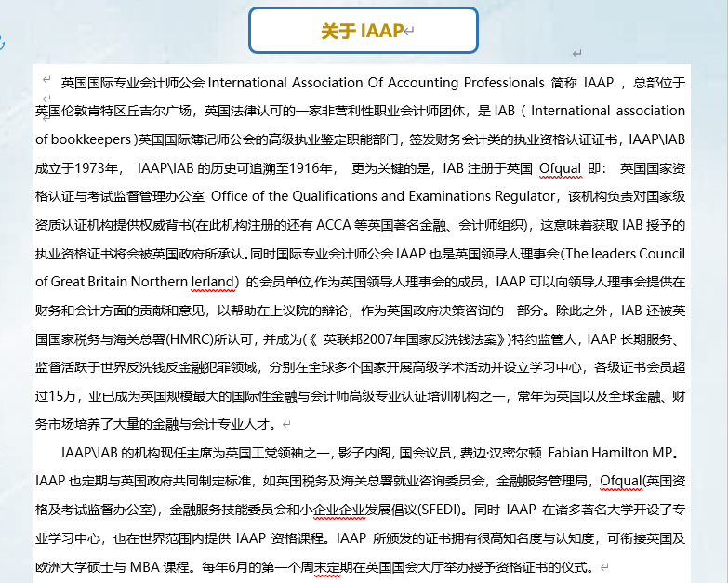Click the word 非营利性职业会计师团体
The image size is (728, 583).
(393, 111)
